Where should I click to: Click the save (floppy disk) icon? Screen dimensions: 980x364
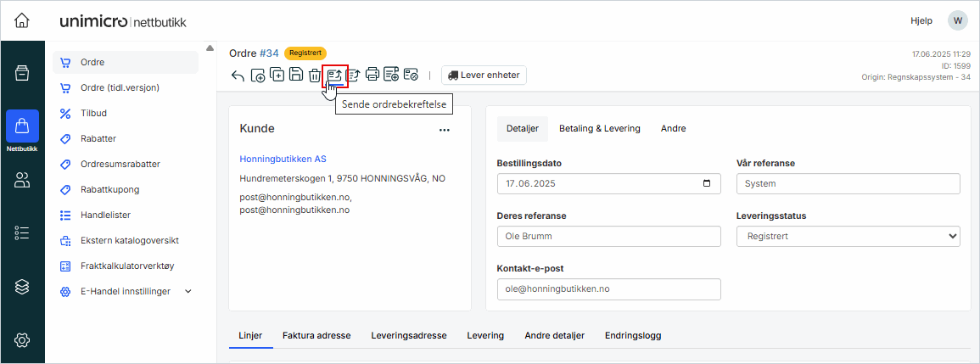point(296,75)
